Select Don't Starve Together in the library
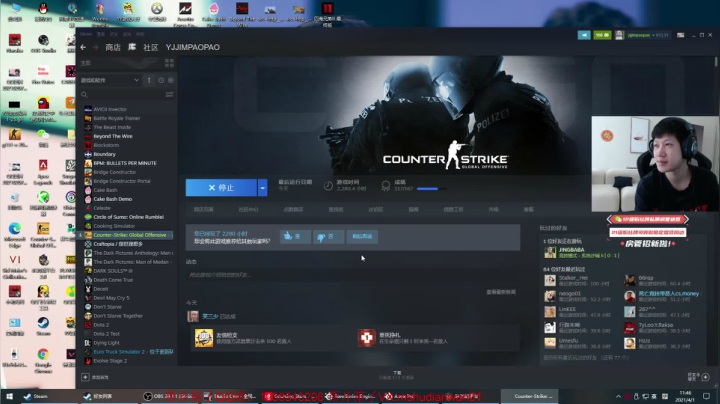 pos(118,316)
